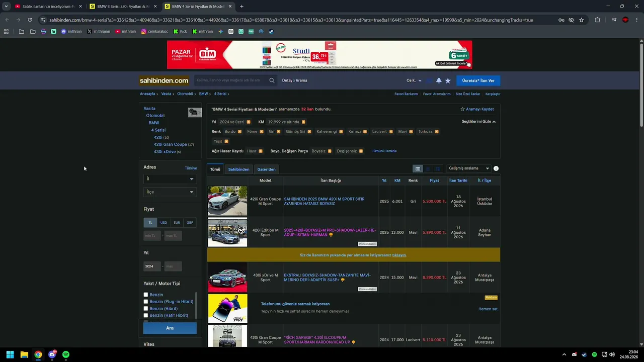
Task: Select USD currency toggle
Action: click(x=164, y=223)
